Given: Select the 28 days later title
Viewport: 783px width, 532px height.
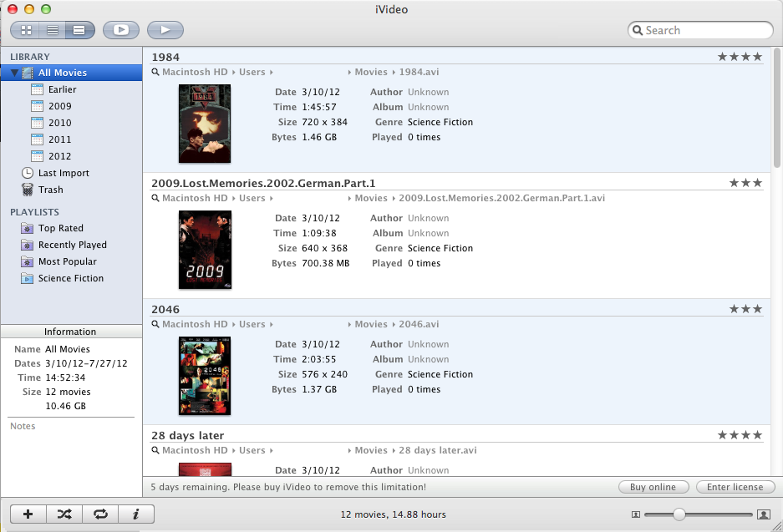Looking at the screenshot, I should (188, 436).
